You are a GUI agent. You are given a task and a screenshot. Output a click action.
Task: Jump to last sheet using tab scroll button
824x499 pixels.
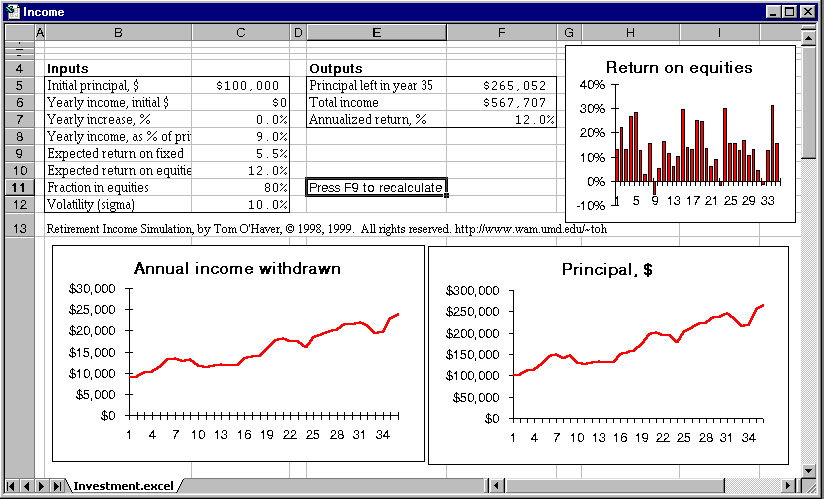click(55, 486)
